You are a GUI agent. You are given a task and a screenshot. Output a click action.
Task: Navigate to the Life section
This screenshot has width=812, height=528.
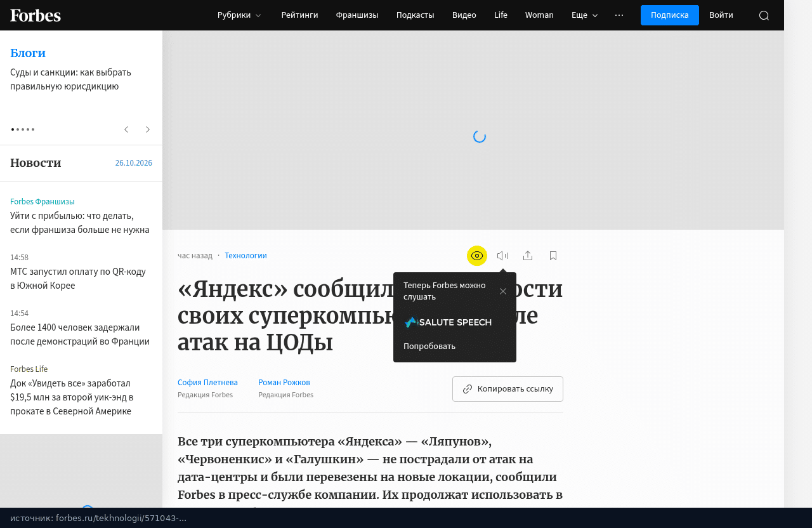501,15
